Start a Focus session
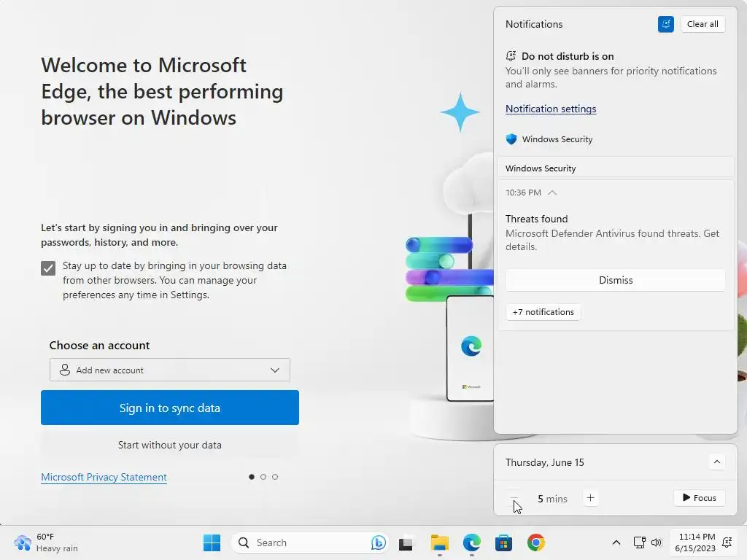This screenshot has width=747, height=560. point(700,498)
